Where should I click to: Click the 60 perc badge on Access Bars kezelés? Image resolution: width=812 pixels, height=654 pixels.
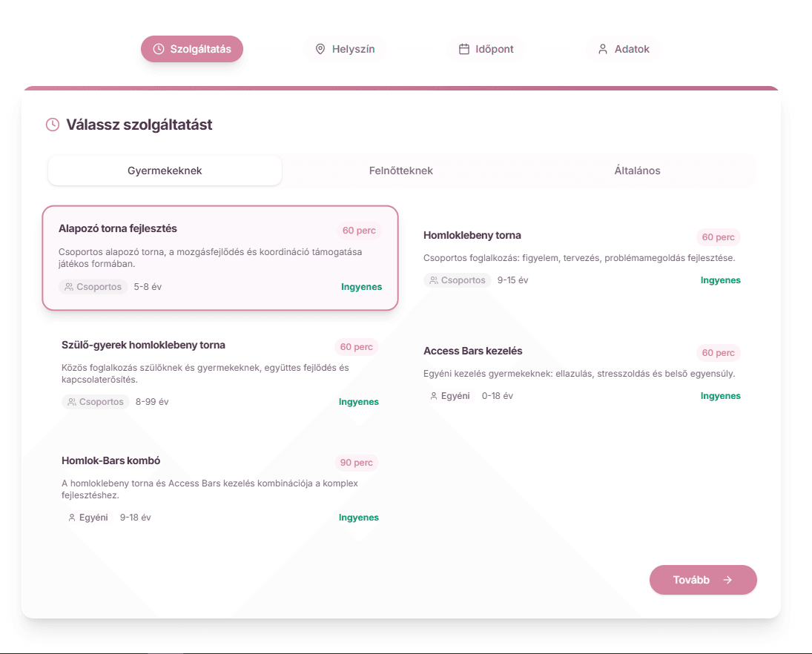719,353
